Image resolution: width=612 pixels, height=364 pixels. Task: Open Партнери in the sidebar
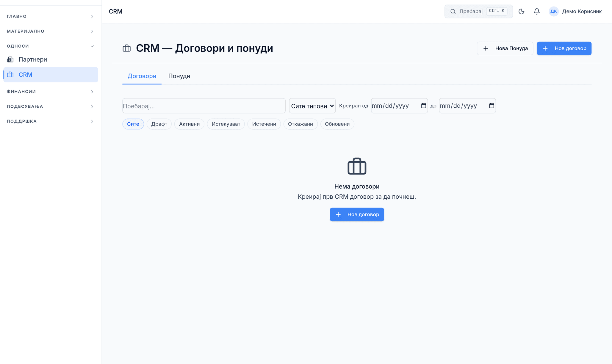tap(51, 59)
